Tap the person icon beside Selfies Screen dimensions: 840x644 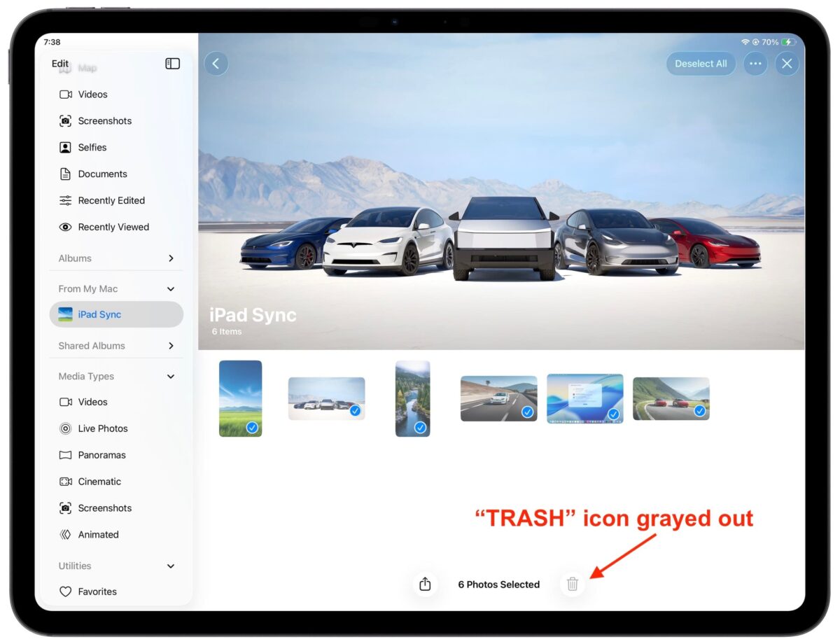click(x=66, y=148)
